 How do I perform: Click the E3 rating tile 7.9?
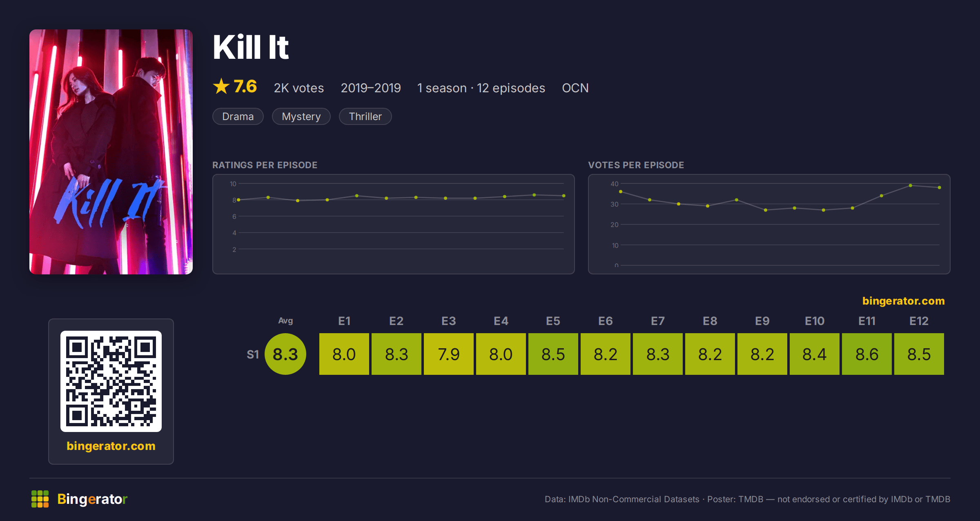(x=449, y=354)
